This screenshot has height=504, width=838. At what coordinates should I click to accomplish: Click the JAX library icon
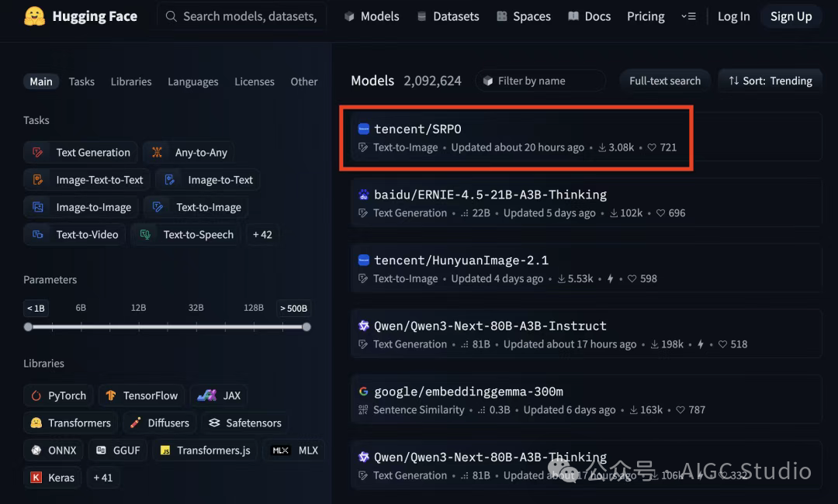click(207, 395)
